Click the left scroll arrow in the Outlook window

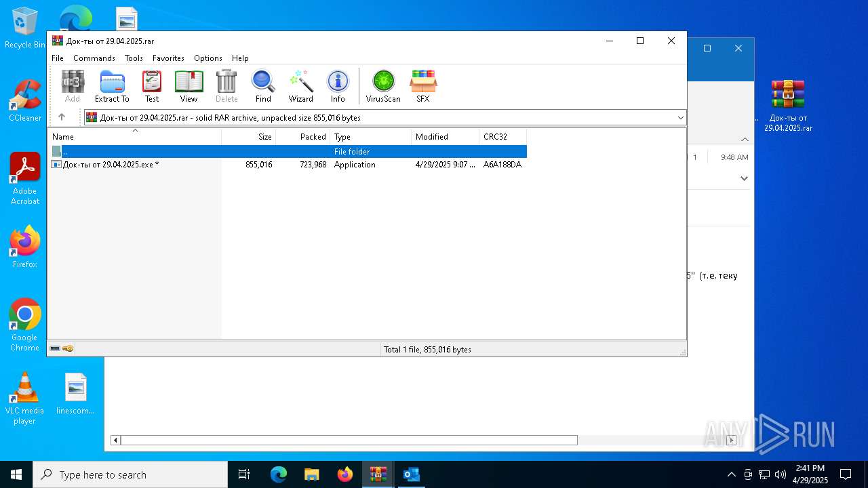click(115, 440)
